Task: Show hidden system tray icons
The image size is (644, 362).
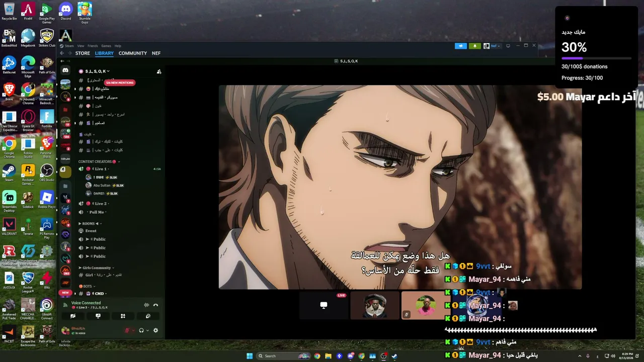Action: coord(579,356)
